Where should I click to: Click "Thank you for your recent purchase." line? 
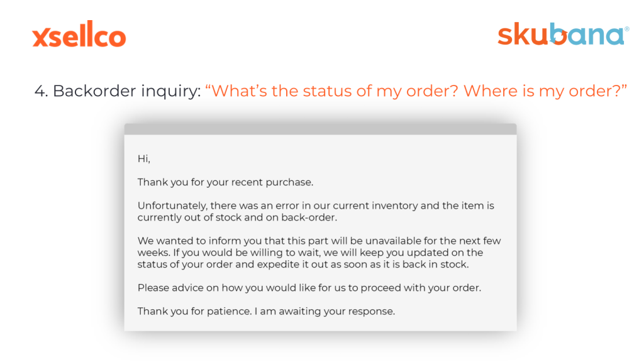pos(225,182)
